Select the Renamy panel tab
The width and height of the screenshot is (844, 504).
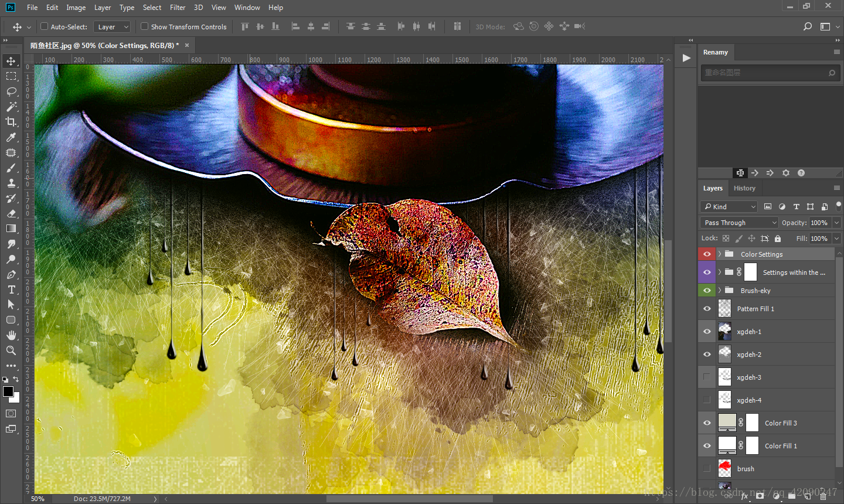click(x=716, y=52)
